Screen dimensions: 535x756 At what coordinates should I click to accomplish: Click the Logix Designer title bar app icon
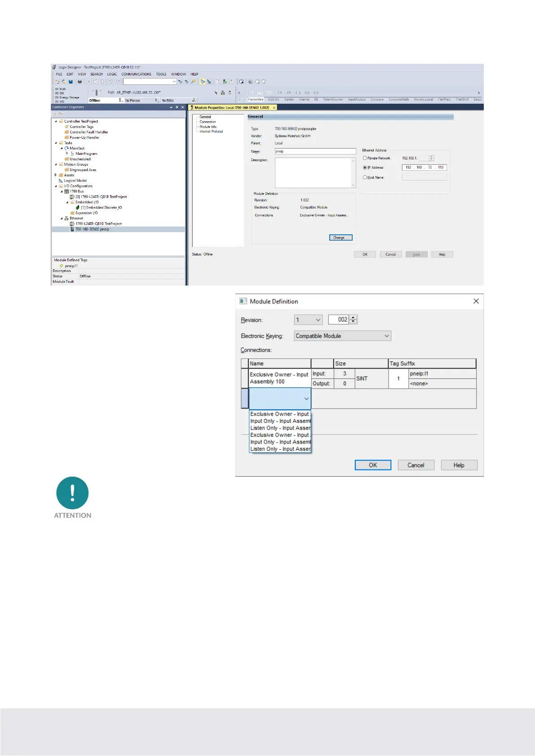(x=54, y=67)
